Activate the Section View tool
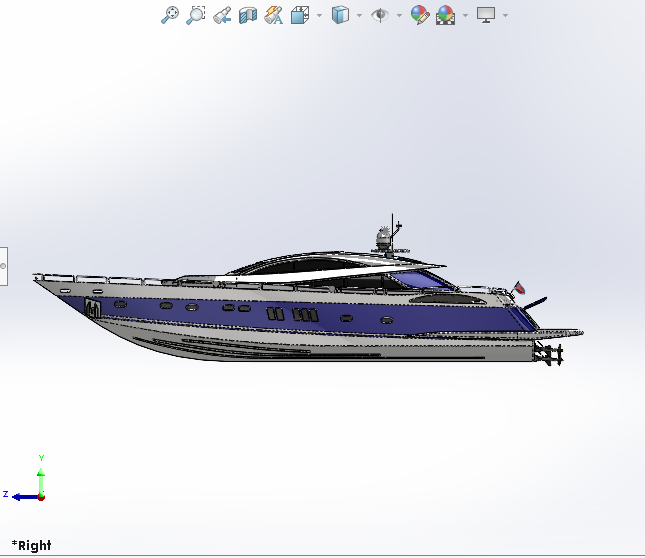Viewport: 645px width, 558px height. click(248, 15)
